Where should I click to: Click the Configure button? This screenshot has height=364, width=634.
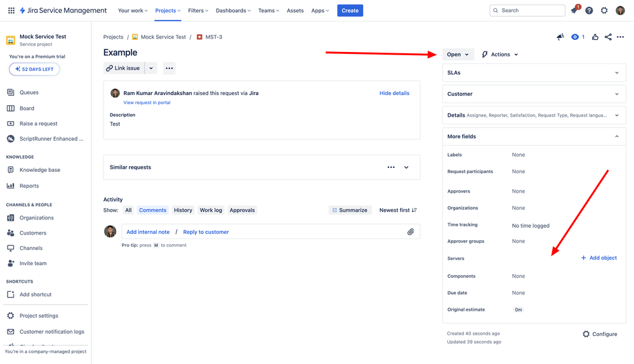(600, 334)
